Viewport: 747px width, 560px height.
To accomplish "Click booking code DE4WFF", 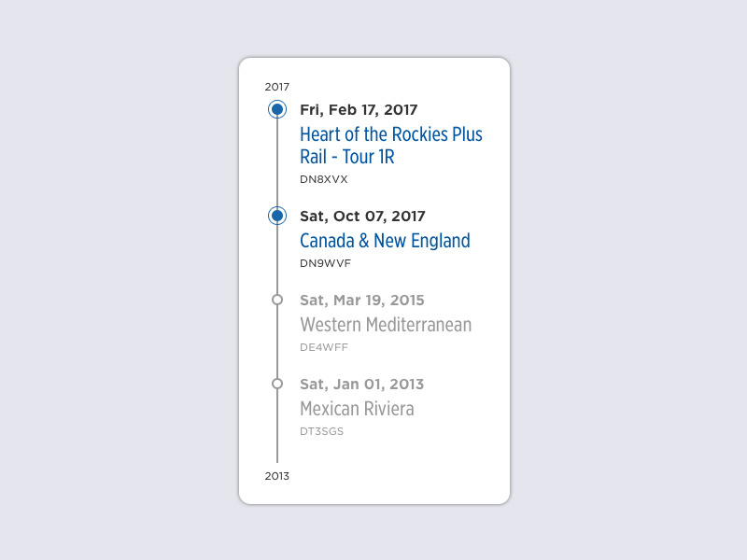I will click(324, 347).
